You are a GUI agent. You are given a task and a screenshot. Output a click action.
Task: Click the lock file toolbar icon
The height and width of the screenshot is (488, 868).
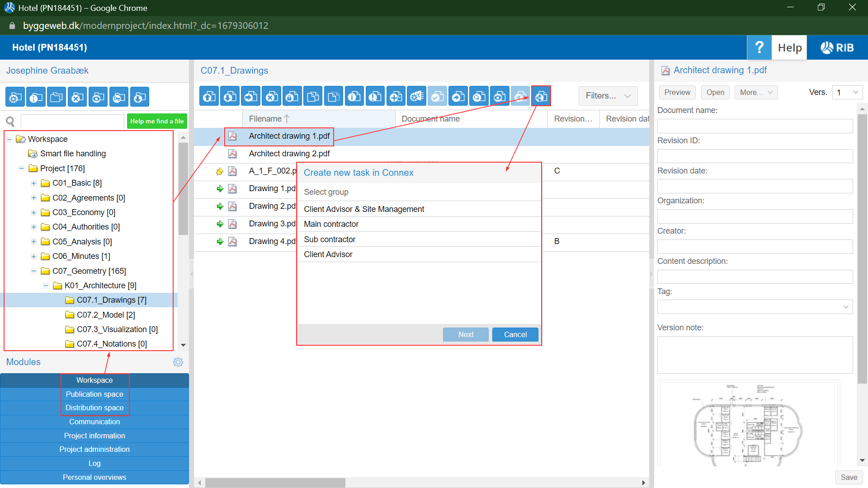tap(292, 96)
